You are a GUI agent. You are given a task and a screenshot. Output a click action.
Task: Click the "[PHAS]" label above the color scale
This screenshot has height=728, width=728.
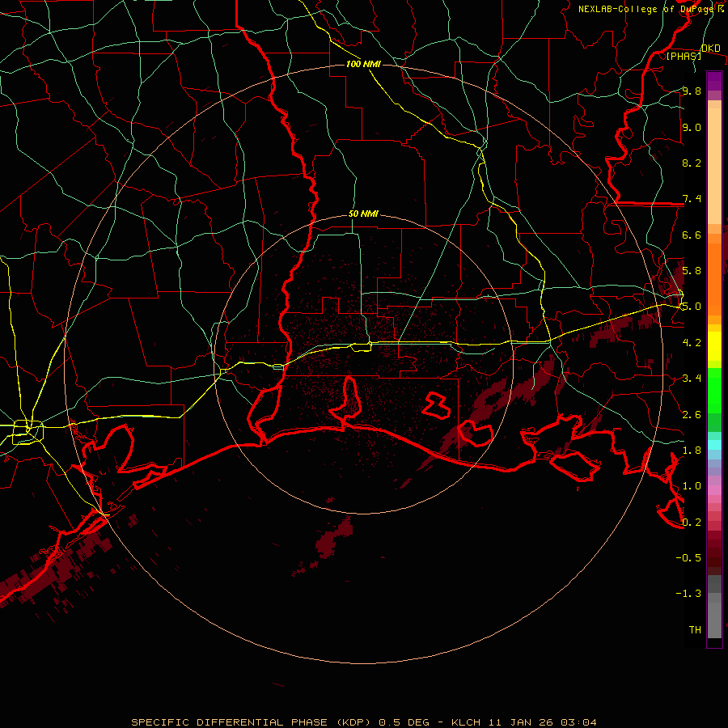click(x=684, y=56)
